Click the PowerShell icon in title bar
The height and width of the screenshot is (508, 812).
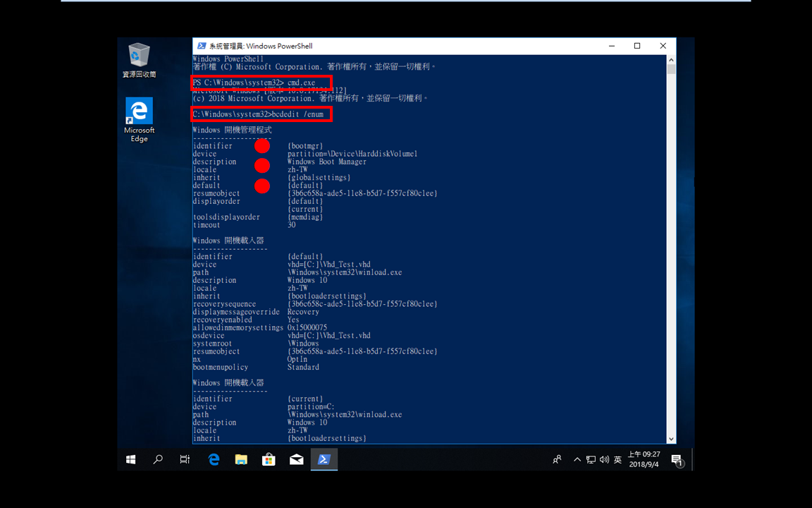point(202,46)
